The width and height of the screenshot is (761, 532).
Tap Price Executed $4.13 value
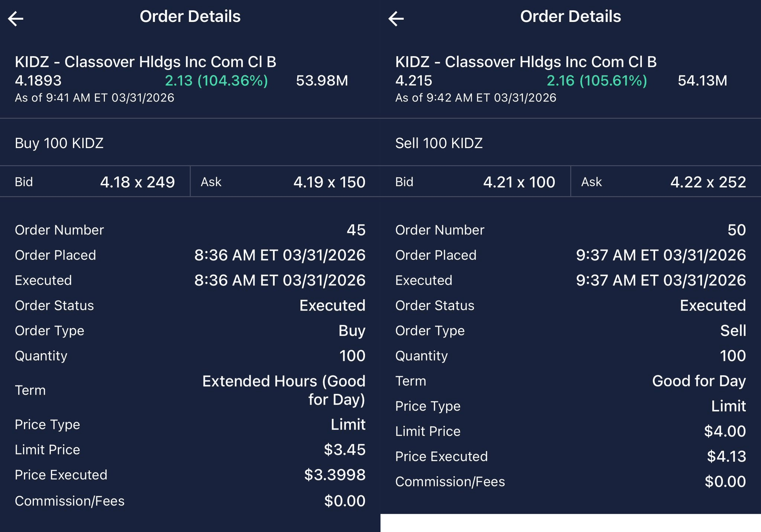(726, 456)
